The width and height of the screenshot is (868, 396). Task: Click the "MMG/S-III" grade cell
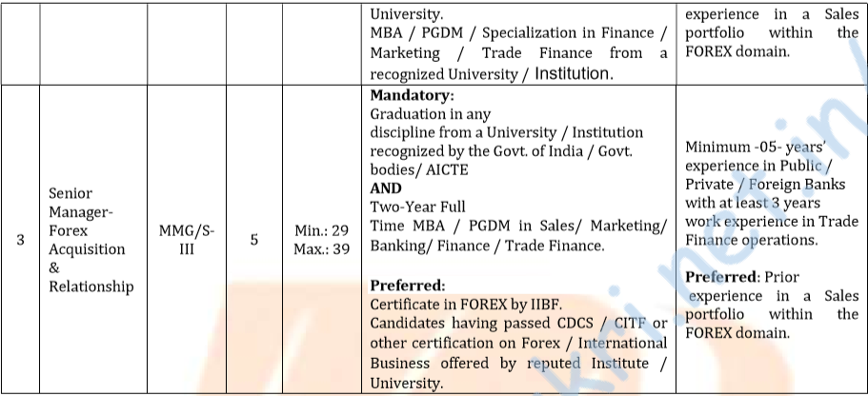pos(187,240)
